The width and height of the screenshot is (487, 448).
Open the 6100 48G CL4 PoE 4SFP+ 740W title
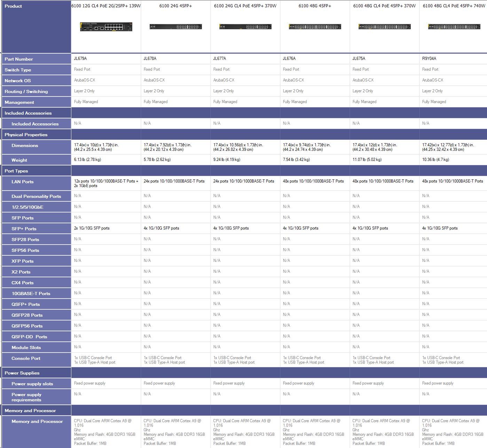(x=454, y=6)
